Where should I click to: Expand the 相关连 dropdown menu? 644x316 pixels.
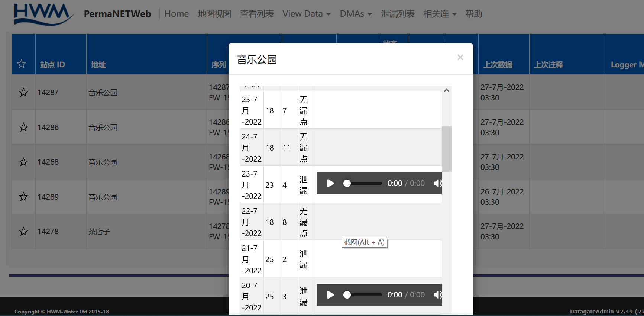click(x=440, y=14)
